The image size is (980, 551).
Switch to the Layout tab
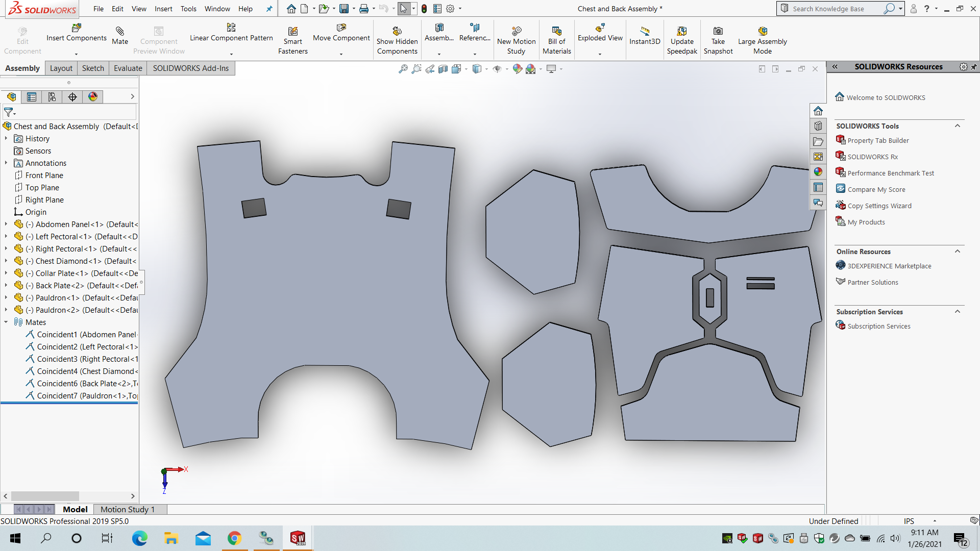click(x=61, y=68)
